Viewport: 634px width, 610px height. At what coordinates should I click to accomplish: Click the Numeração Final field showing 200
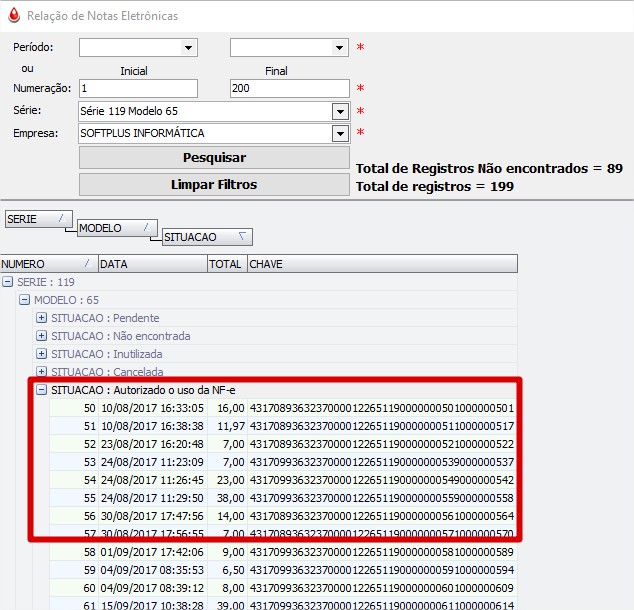[x=290, y=88]
